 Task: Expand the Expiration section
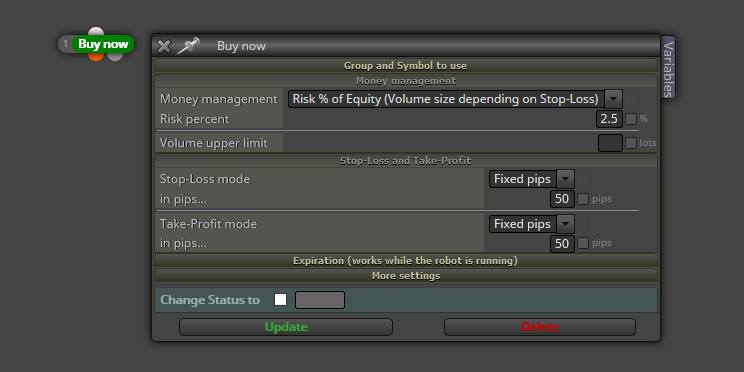(x=406, y=260)
